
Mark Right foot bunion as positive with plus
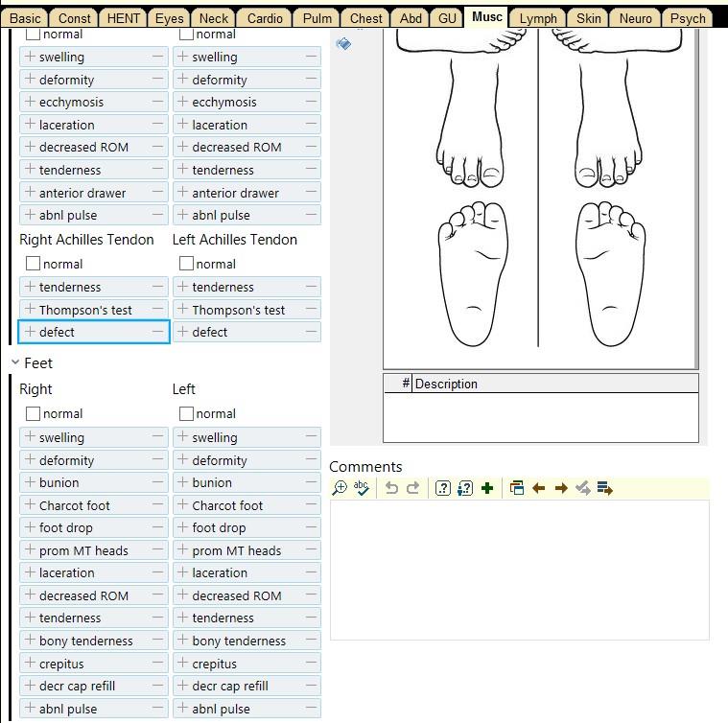point(30,482)
